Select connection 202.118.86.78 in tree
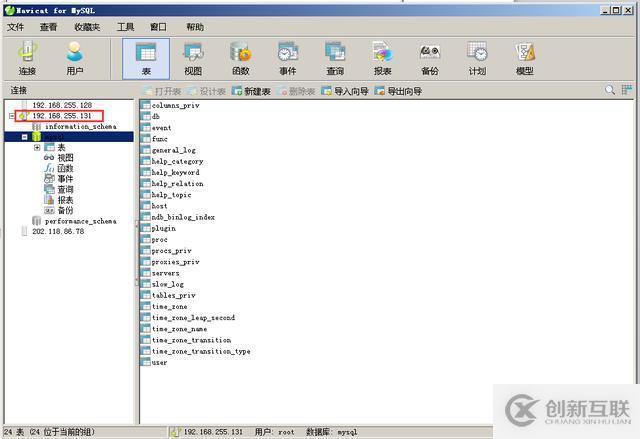 tap(58, 231)
